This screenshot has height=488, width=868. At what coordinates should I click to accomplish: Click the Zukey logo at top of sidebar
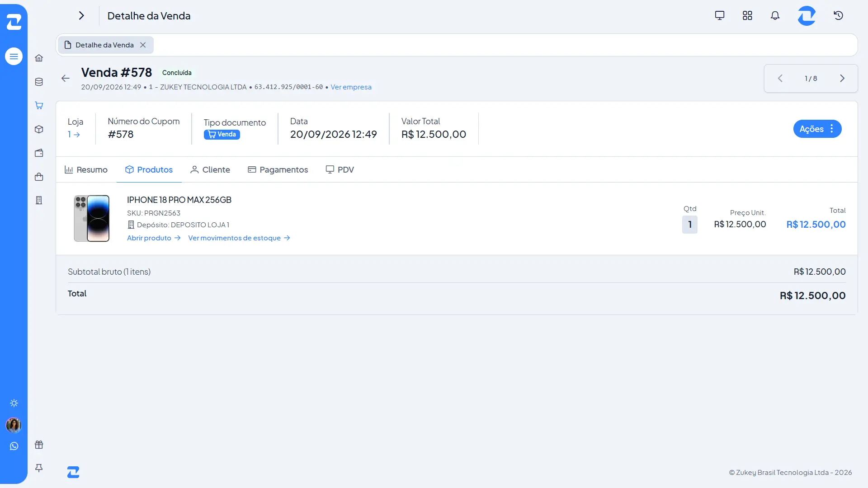click(x=14, y=21)
